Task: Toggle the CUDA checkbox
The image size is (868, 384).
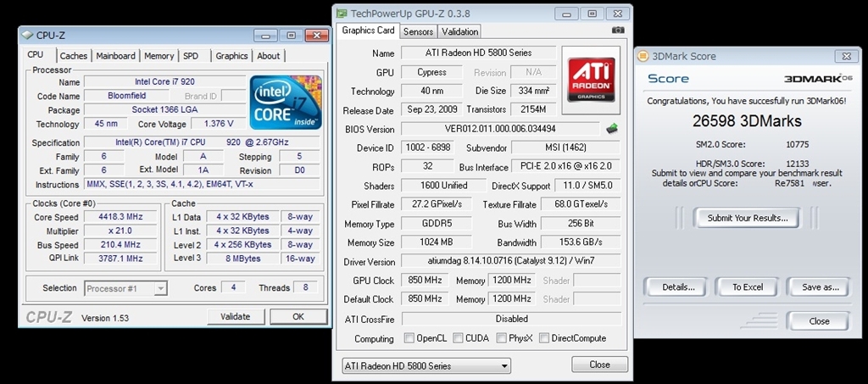Action: click(458, 338)
